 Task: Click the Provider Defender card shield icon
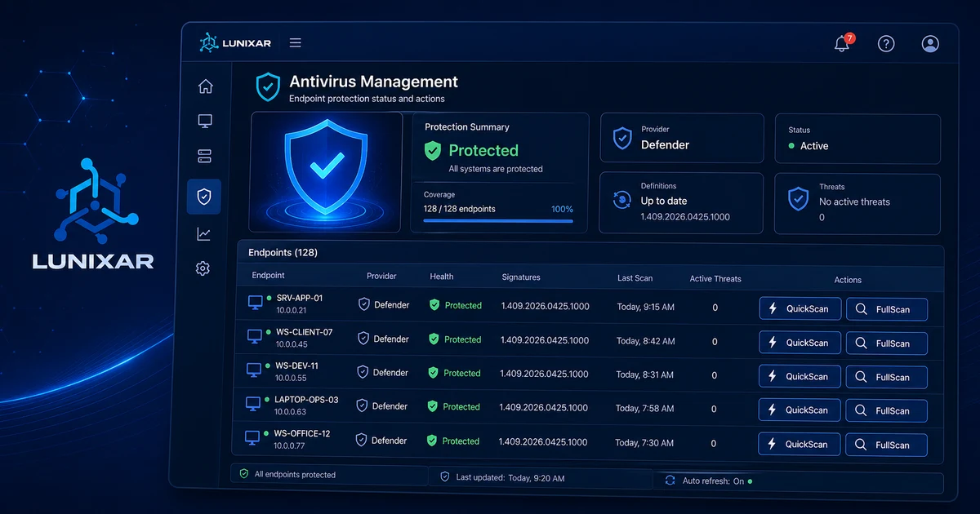tap(622, 138)
